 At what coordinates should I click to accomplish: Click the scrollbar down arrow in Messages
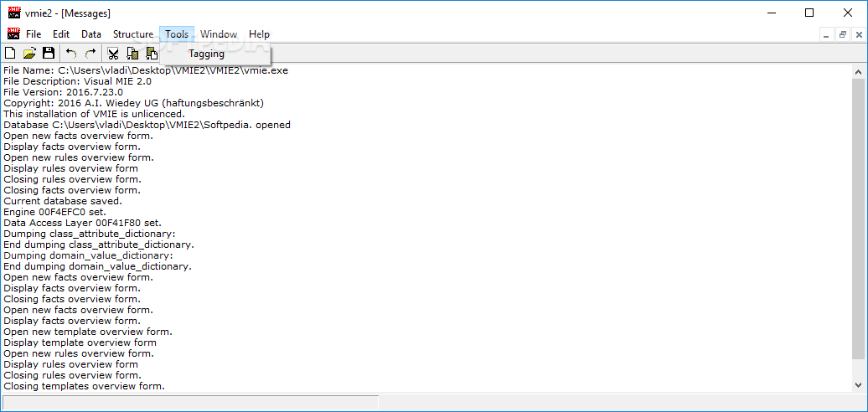858,385
